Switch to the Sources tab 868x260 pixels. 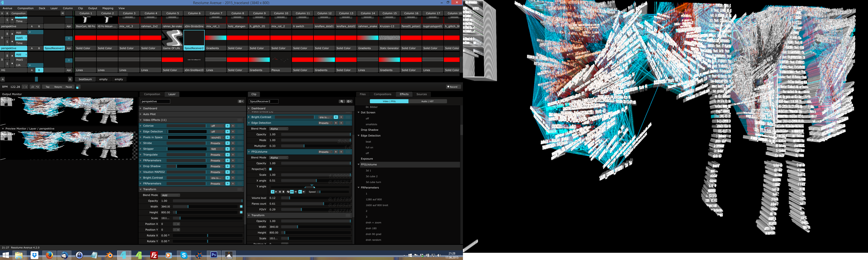tap(421, 94)
